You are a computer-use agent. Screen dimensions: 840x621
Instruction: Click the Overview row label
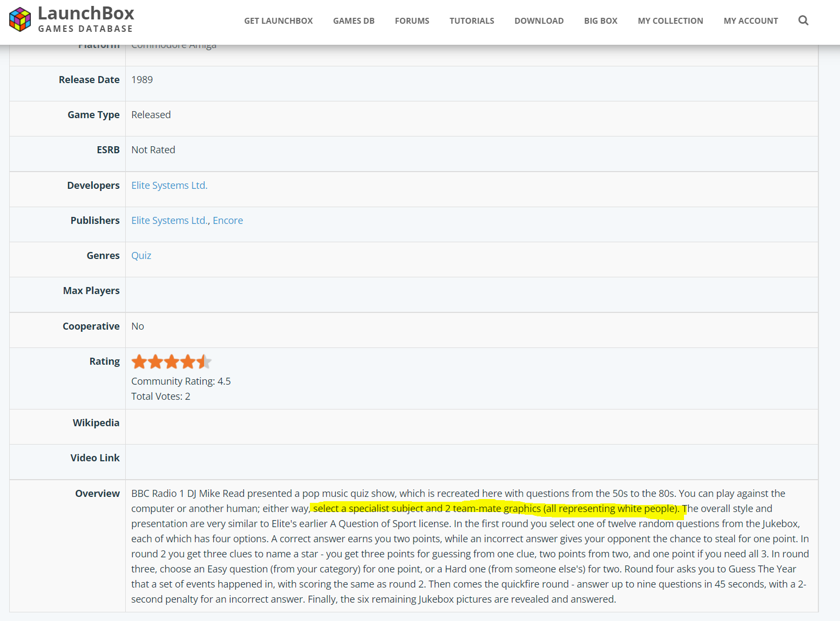pos(97,493)
